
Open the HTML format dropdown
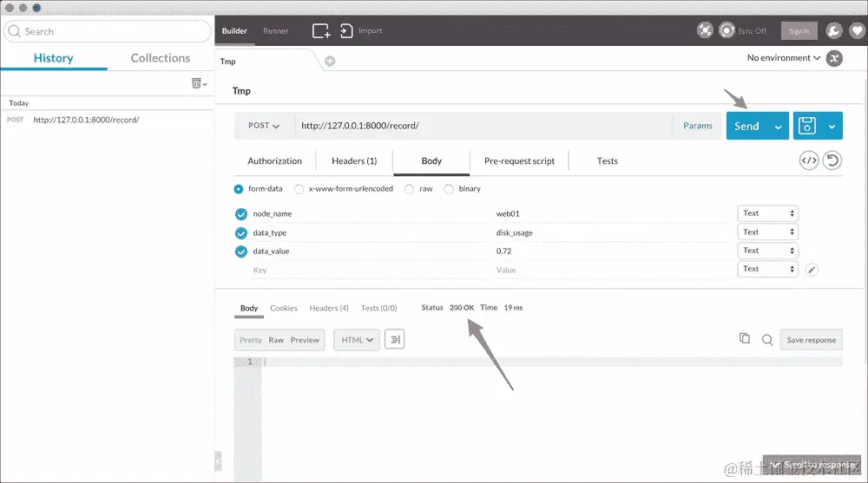(x=357, y=340)
